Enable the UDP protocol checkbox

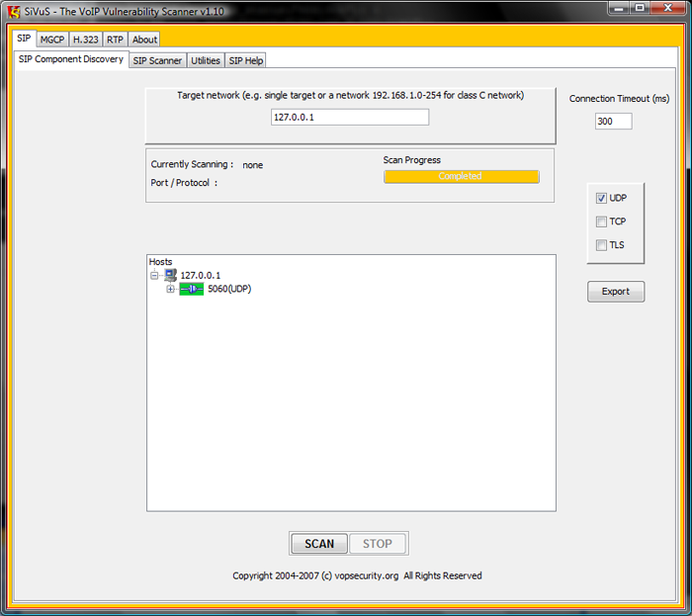601,198
